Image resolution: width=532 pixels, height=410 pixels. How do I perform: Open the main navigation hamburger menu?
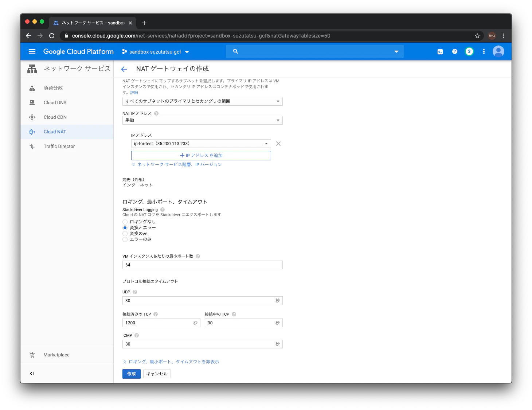32,51
